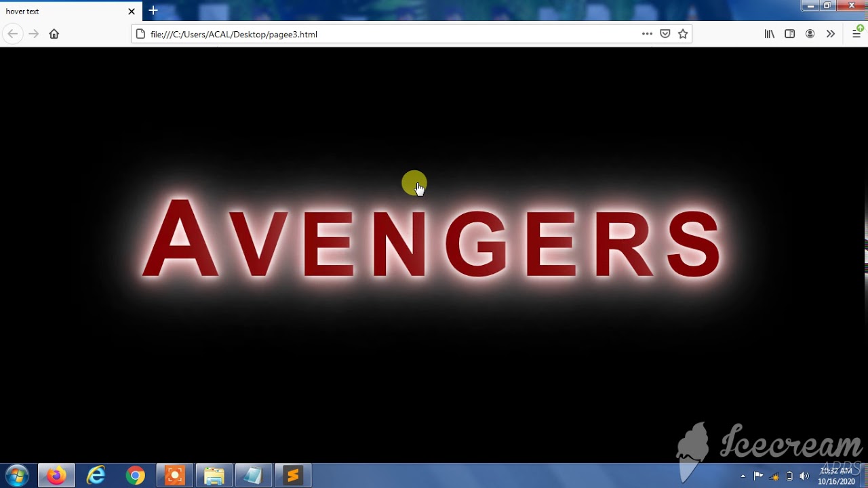
Task: Click the AVENGERS glowing text
Action: [431, 239]
